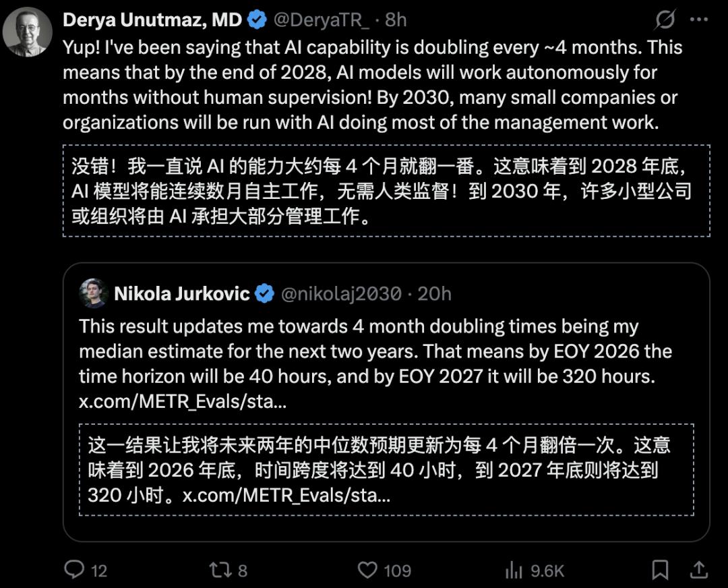This screenshot has width=728, height=588.
Task: Visit the @nikolaj2030 handle
Action: click(x=341, y=293)
